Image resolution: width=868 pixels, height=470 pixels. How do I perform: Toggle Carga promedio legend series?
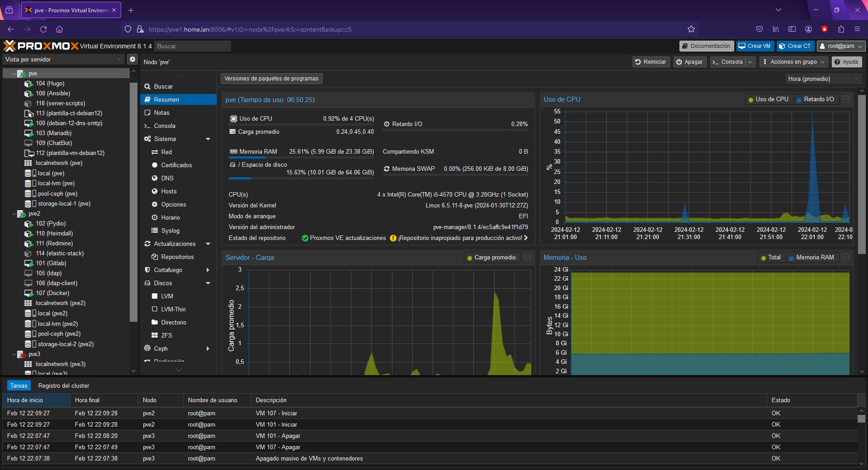click(x=492, y=258)
